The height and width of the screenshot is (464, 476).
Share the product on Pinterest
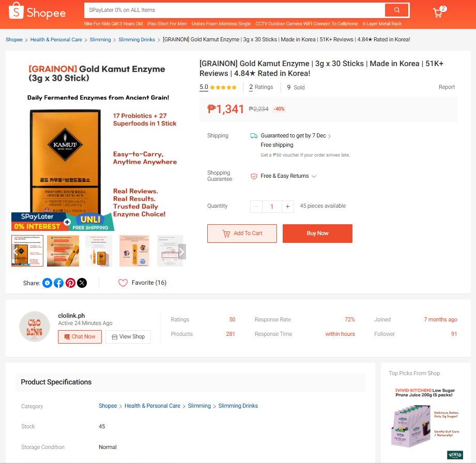[70, 283]
